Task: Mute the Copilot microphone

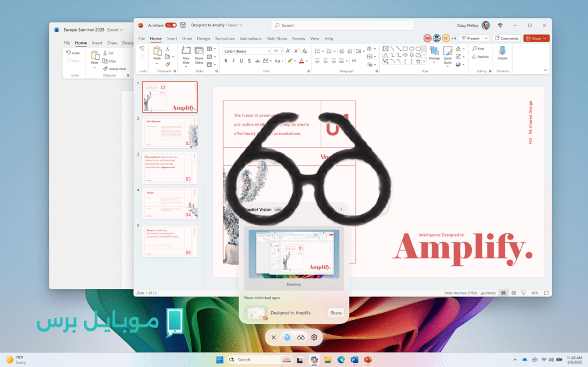Action: 287,337
